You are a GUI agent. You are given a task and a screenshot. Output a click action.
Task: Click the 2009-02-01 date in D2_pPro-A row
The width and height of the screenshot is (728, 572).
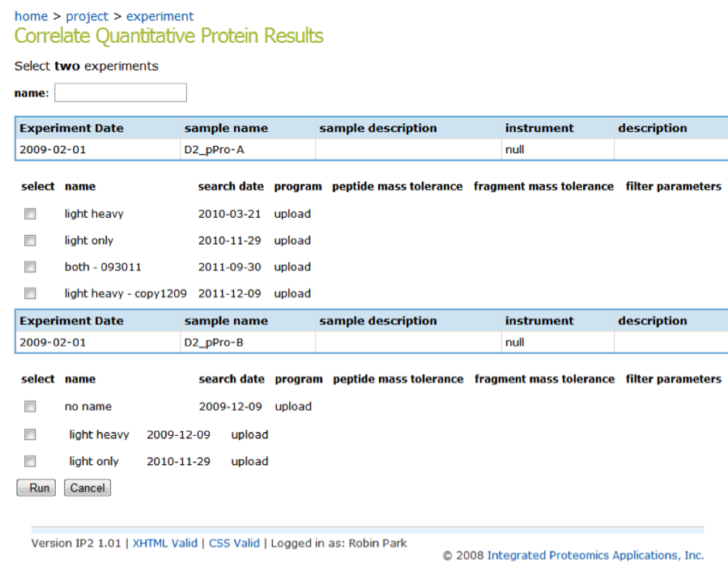pyautogui.click(x=53, y=150)
